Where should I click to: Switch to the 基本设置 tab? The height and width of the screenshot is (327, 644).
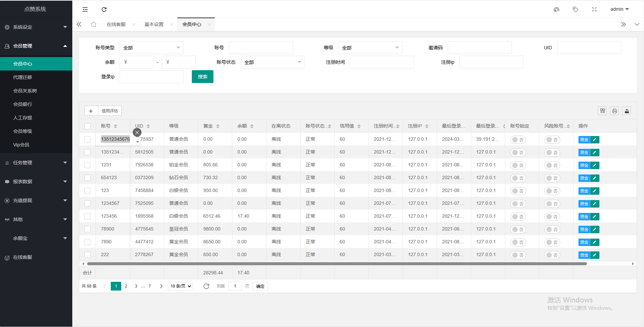tap(154, 24)
